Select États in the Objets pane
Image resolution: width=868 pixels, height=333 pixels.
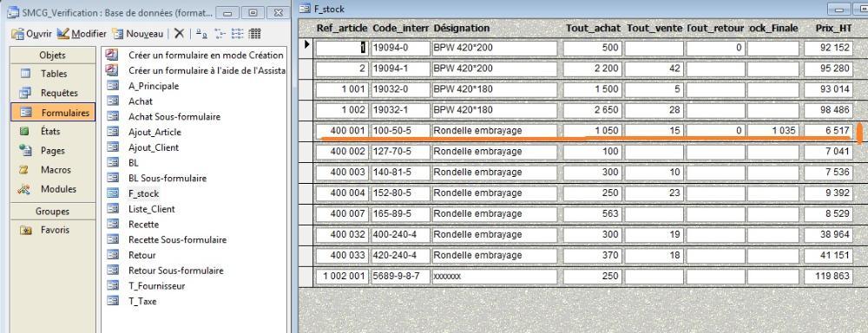pyautogui.click(x=53, y=132)
